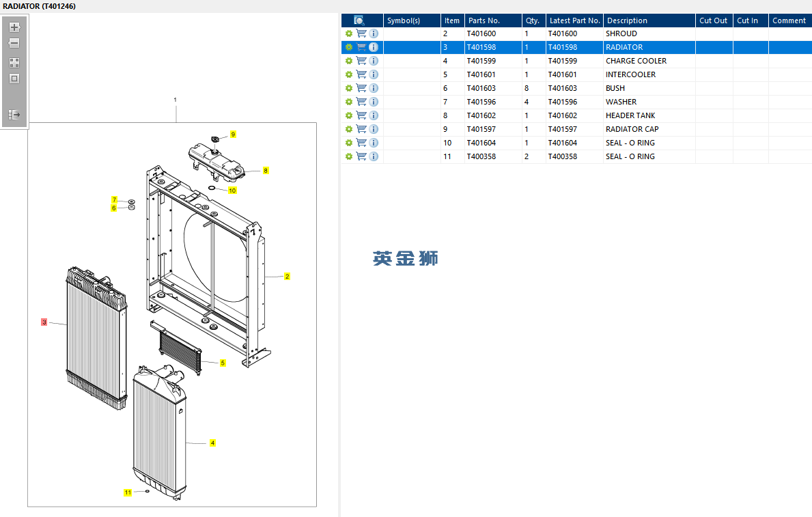This screenshot has height=517, width=812.
Task: Select callout 8 on the header tank
Action: 266,171
